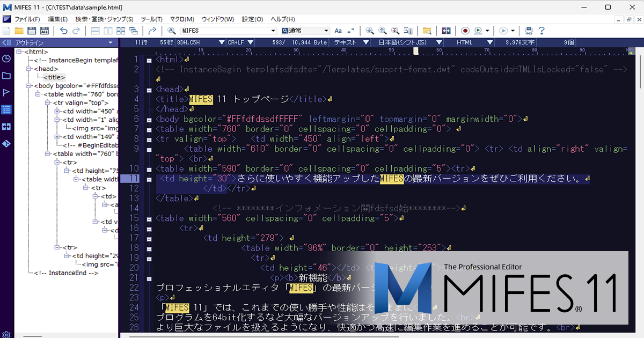Screen dimensions: 644x338
Task: Open the マクロ(M) menu
Action: click(x=182, y=19)
